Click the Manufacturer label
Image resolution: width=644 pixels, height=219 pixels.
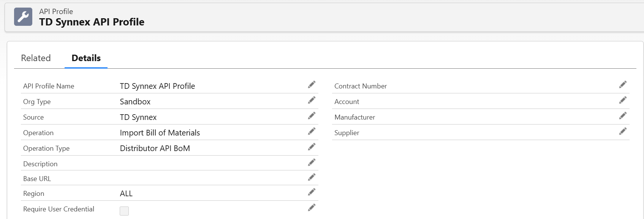355,117
